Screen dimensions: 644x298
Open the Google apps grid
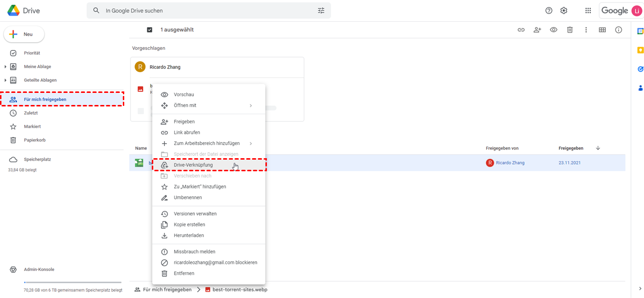click(588, 11)
